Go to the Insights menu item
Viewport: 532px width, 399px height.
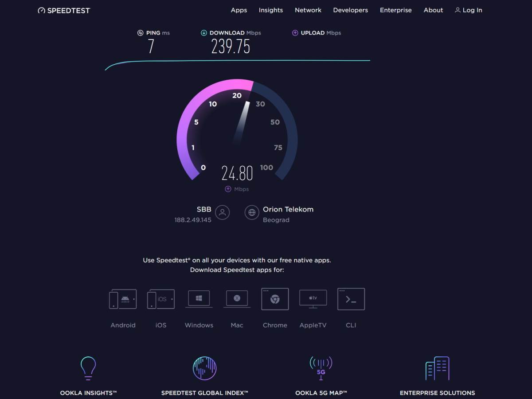[x=270, y=10]
